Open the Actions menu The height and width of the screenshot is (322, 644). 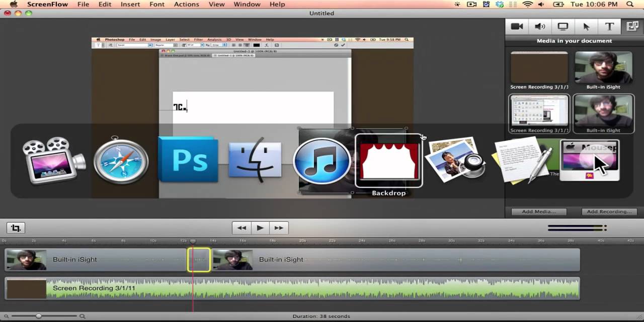pyautogui.click(x=186, y=4)
